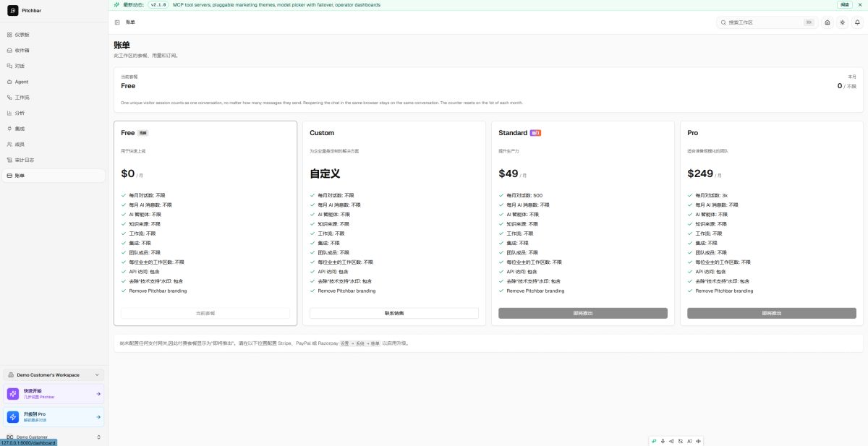Click the Pitchbar logo icon
This screenshot has width=868, height=446.
point(12,11)
